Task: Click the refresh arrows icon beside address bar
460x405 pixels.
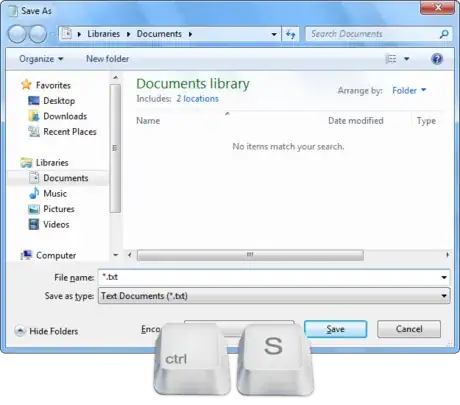Action: [290, 34]
